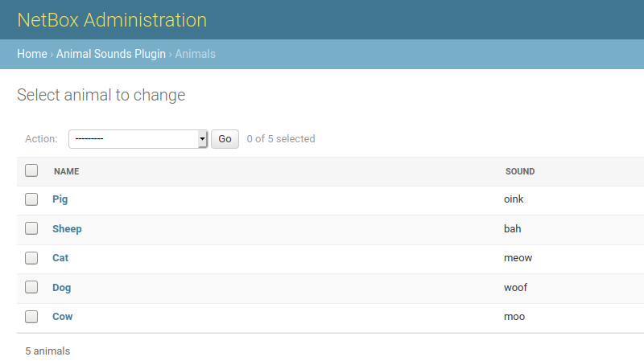
Task: Sort the table by Sound column
Action: point(520,171)
